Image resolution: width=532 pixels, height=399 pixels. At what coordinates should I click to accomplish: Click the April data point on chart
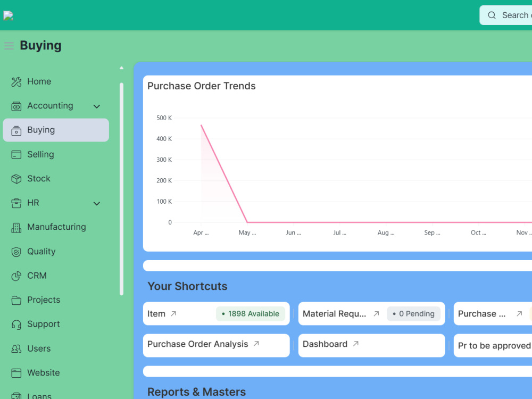(x=201, y=125)
